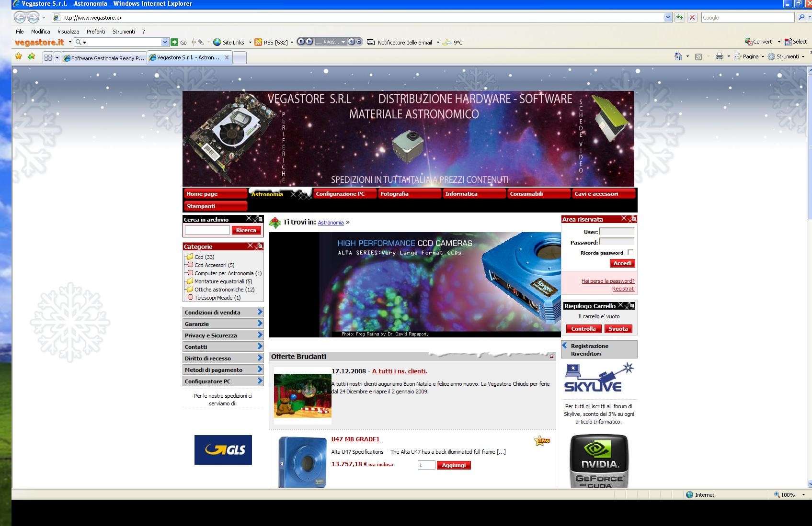Click the green Go arrow in toolbar
812x526 pixels.
(x=175, y=42)
